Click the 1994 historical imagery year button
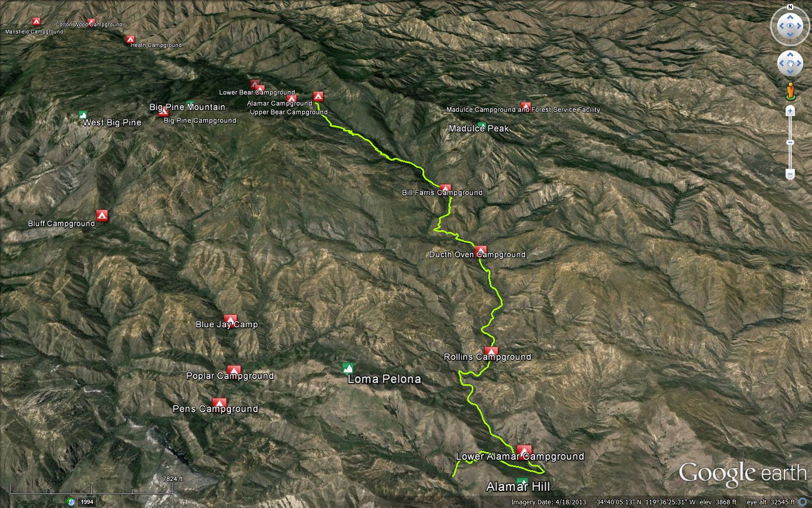The image size is (812, 508). point(87,502)
